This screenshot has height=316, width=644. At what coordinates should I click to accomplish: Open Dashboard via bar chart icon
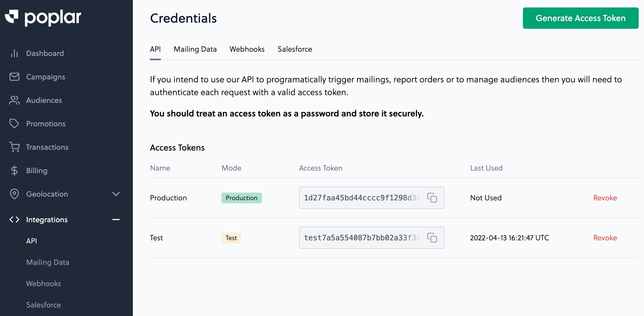pyautogui.click(x=14, y=53)
